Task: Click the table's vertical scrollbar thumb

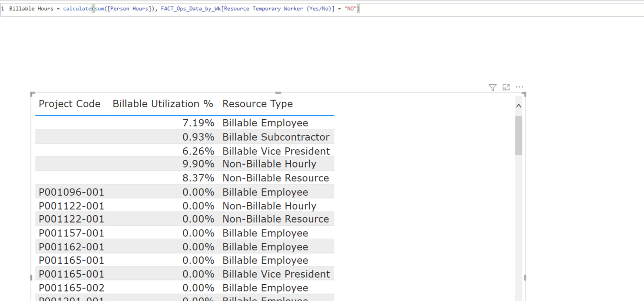Action: (519, 135)
